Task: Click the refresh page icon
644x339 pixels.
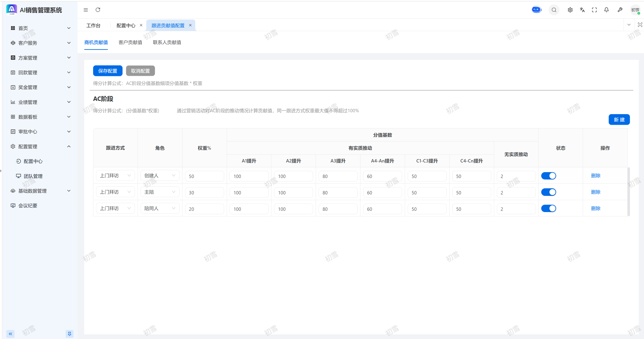Action: coord(98,10)
